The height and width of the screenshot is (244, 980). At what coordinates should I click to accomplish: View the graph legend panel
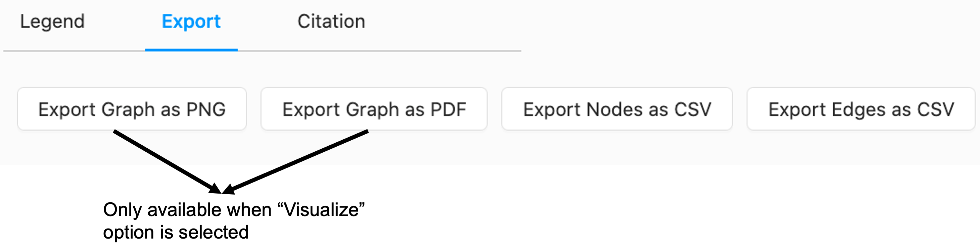tap(52, 22)
